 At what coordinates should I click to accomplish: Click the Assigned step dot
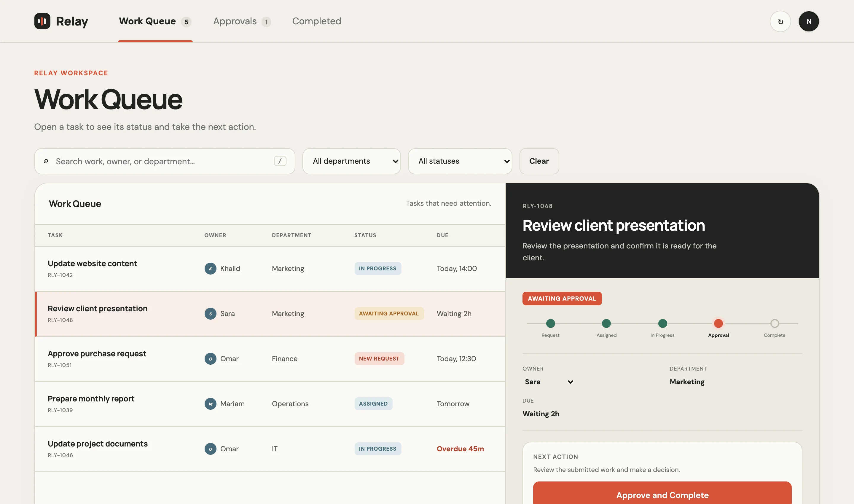pos(606,323)
